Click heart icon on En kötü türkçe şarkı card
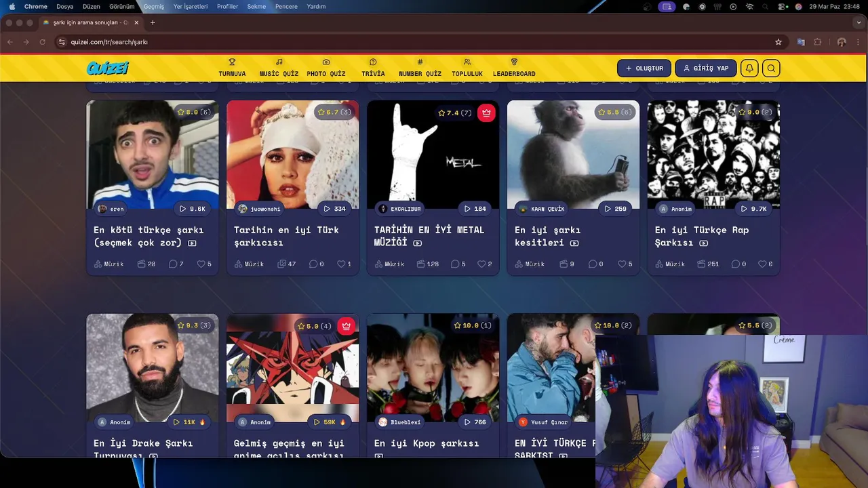This screenshot has height=488, width=868. point(201,264)
